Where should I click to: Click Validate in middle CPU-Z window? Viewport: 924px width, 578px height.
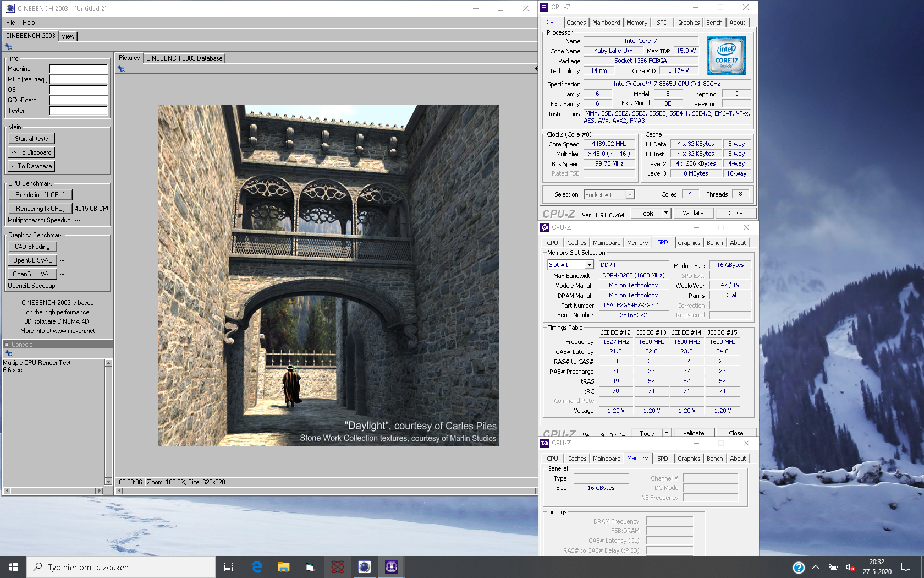(694, 433)
